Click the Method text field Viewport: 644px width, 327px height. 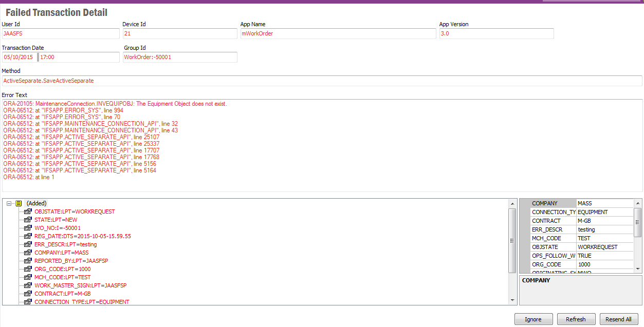click(x=322, y=81)
